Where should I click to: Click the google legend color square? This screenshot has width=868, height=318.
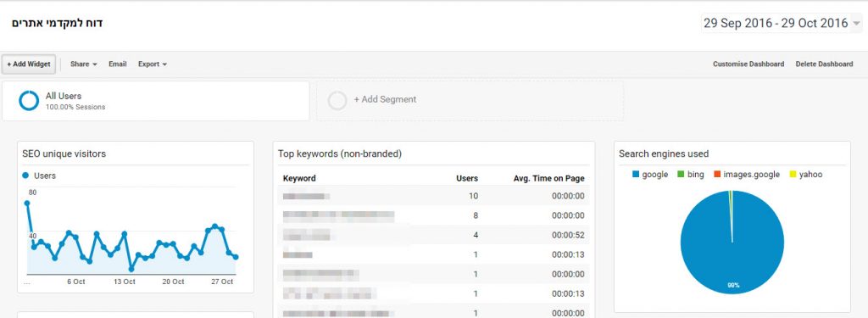coord(636,175)
